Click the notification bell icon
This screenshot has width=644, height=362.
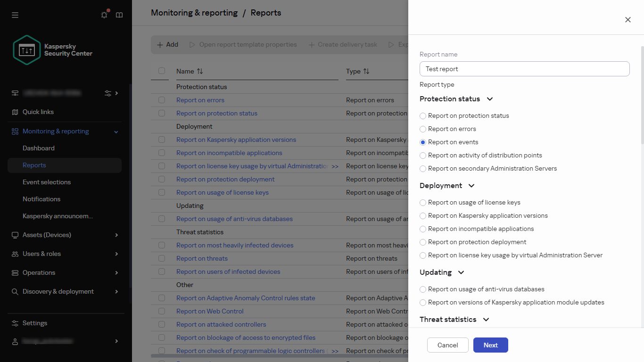pyautogui.click(x=104, y=15)
